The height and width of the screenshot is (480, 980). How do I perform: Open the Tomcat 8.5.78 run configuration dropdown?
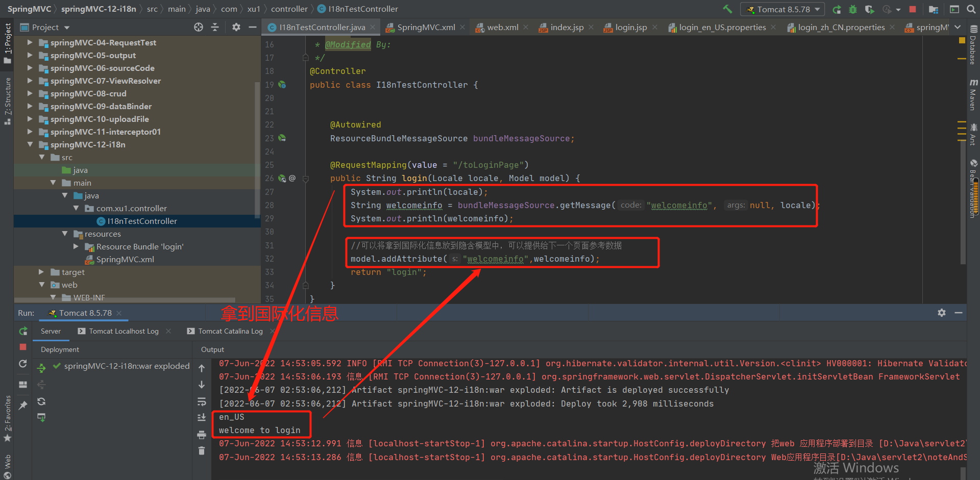point(783,9)
